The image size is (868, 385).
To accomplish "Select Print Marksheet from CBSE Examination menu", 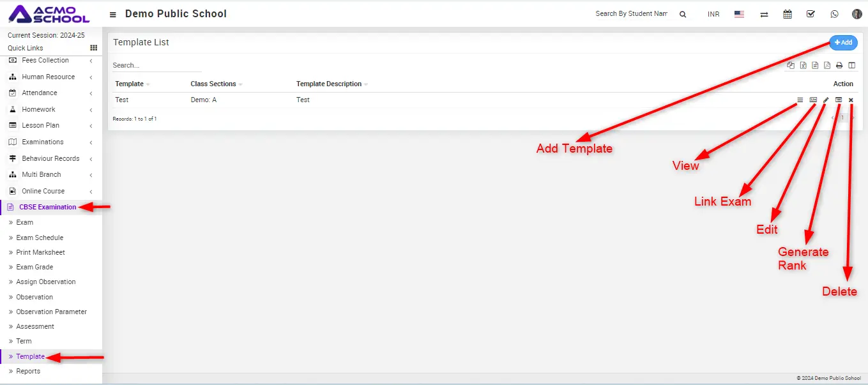I will tap(40, 252).
